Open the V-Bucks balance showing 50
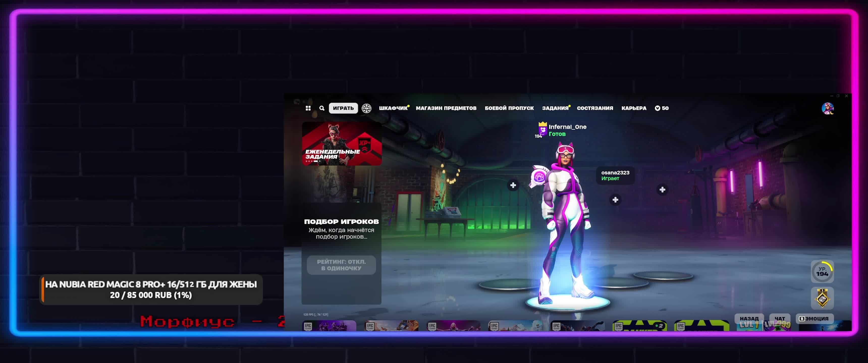The image size is (868, 363). coord(661,108)
